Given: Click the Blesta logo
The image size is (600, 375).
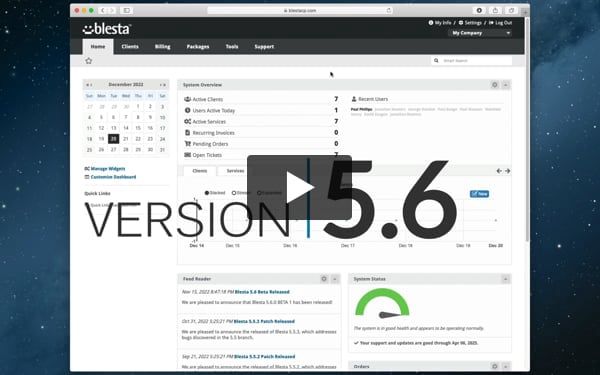Looking at the screenshot, I should click(107, 29).
